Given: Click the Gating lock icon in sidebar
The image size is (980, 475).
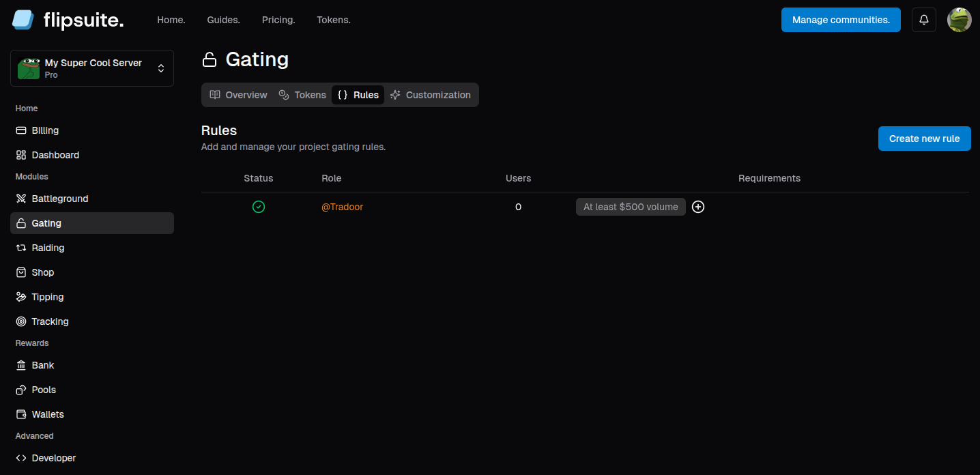Looking at the screenshot, I should [21, 223].
